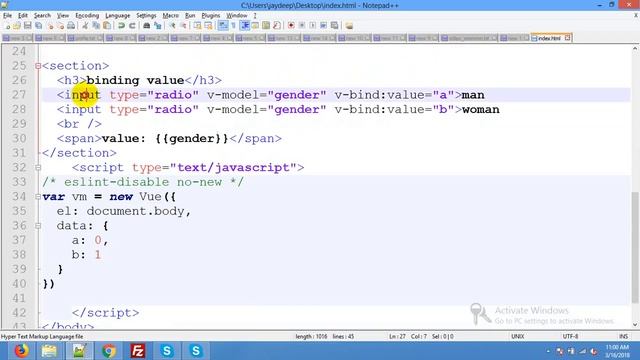Open the Function List panel icon
The height and width of the screenshot is (360, 640).
[277, 26]
